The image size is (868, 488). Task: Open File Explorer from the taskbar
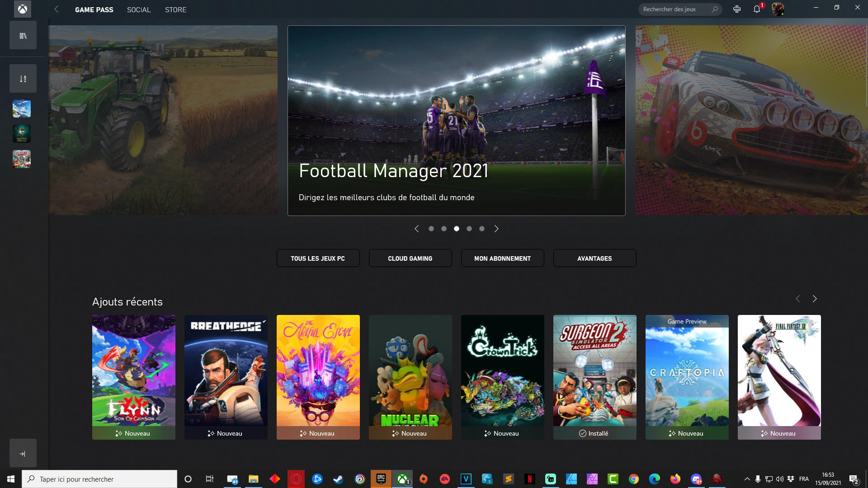coord(253,479)
